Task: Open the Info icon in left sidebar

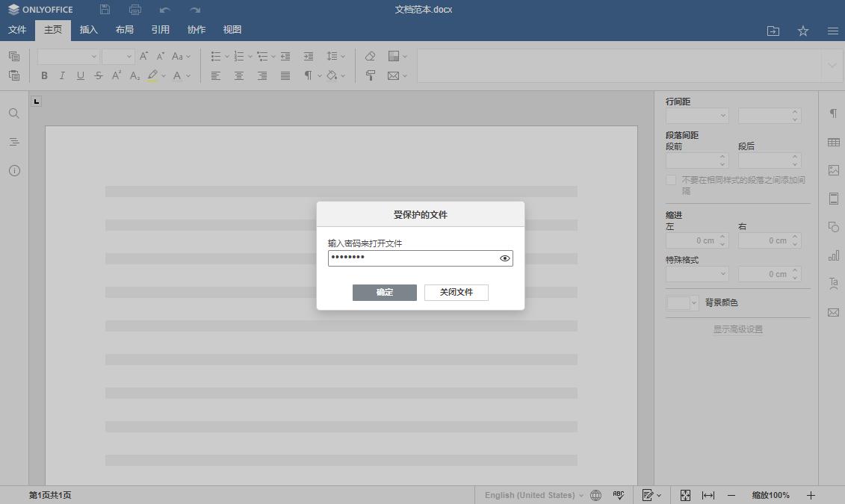Action: [x=14, y=171]
